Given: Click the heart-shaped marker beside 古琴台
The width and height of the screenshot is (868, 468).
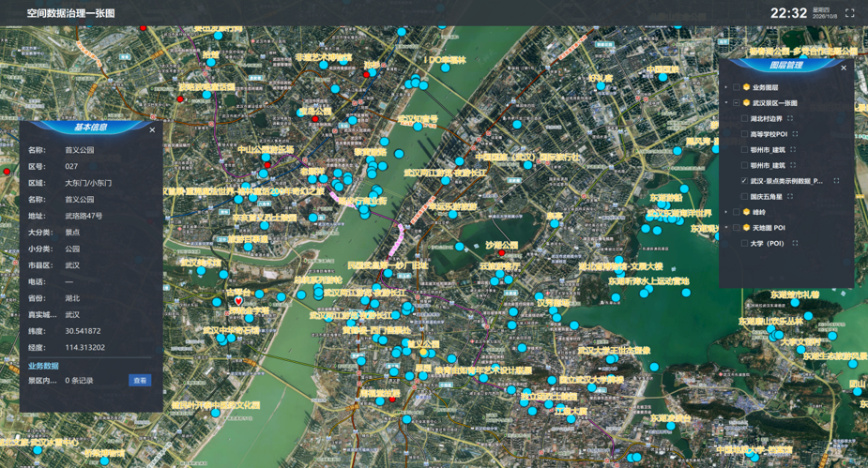Looking at the screenshot, I should point(238,301).
